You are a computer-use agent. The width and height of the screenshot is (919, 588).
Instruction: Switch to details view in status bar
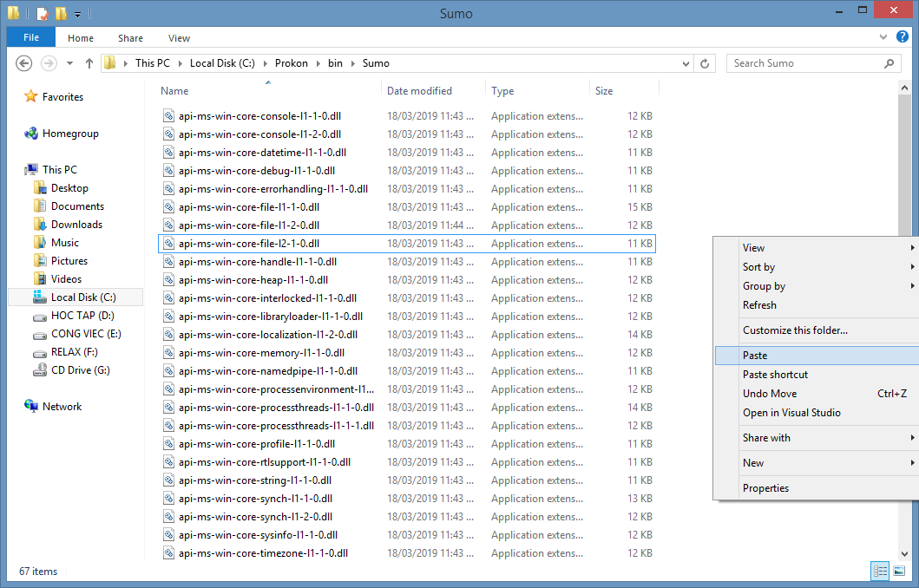(x=880, y=571)
